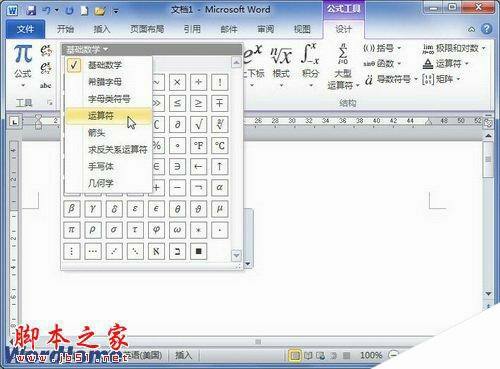Insert the black square end-of-proof symbol

click(x=198, y=251)
